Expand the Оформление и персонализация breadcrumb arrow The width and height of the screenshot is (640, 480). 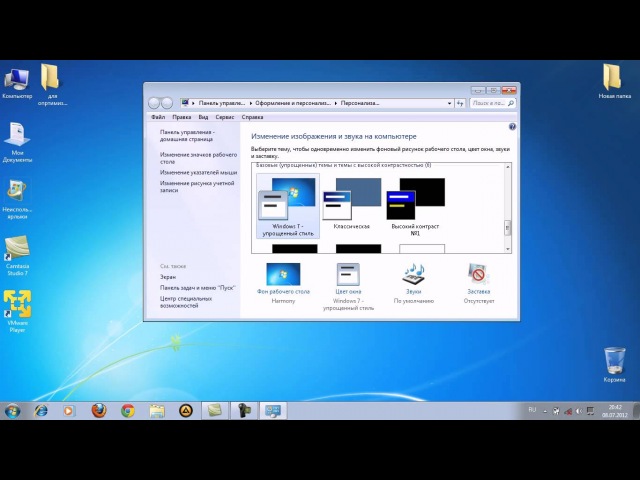pyautogui.click(x=336, y=103)
